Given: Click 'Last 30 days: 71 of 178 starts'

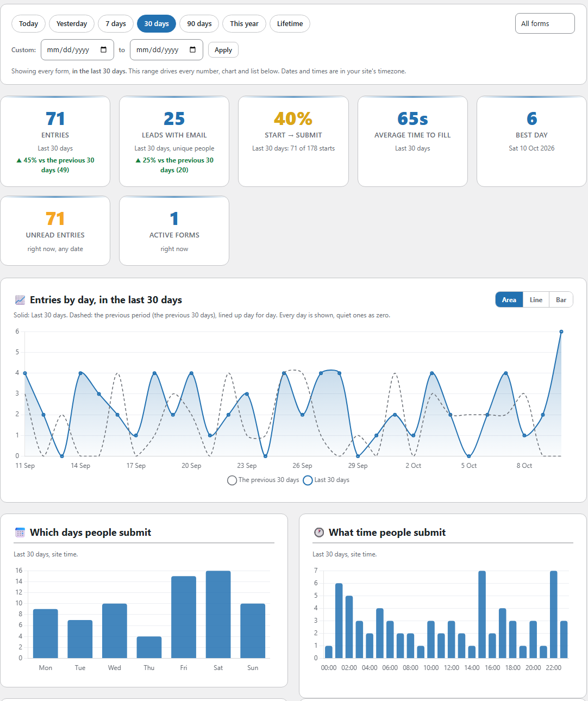Looking at the screenshot, I should [x=293, y=148].
